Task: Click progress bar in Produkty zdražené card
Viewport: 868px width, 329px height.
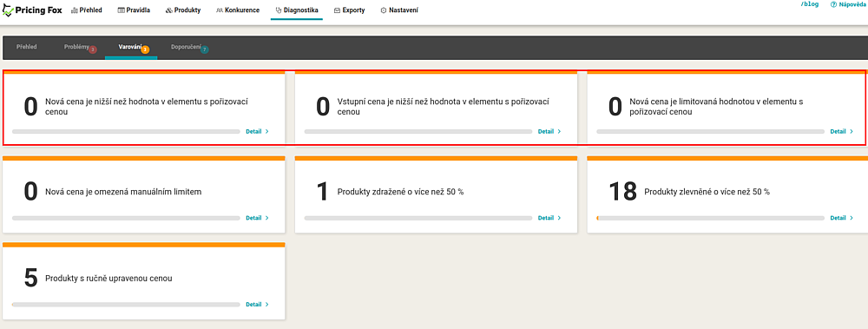Action: click(x=418, y=218)
